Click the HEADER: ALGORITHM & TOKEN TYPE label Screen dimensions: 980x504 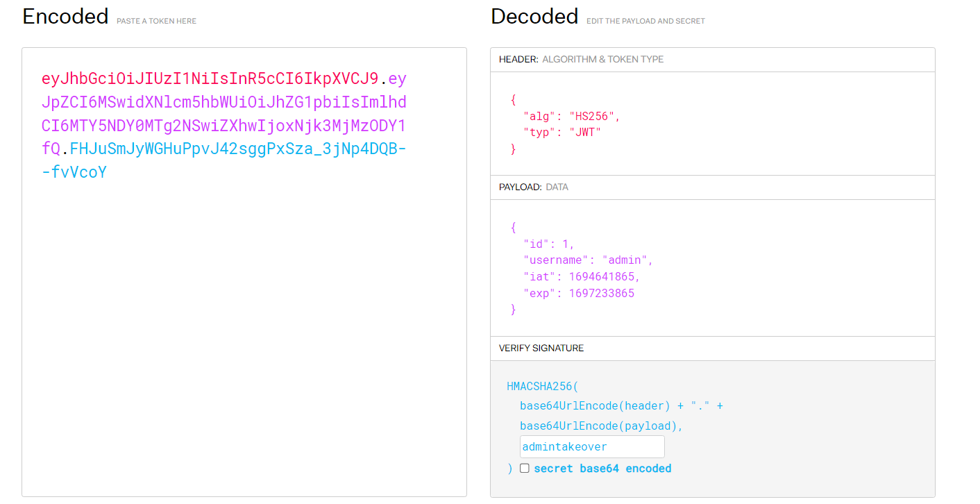581,60
